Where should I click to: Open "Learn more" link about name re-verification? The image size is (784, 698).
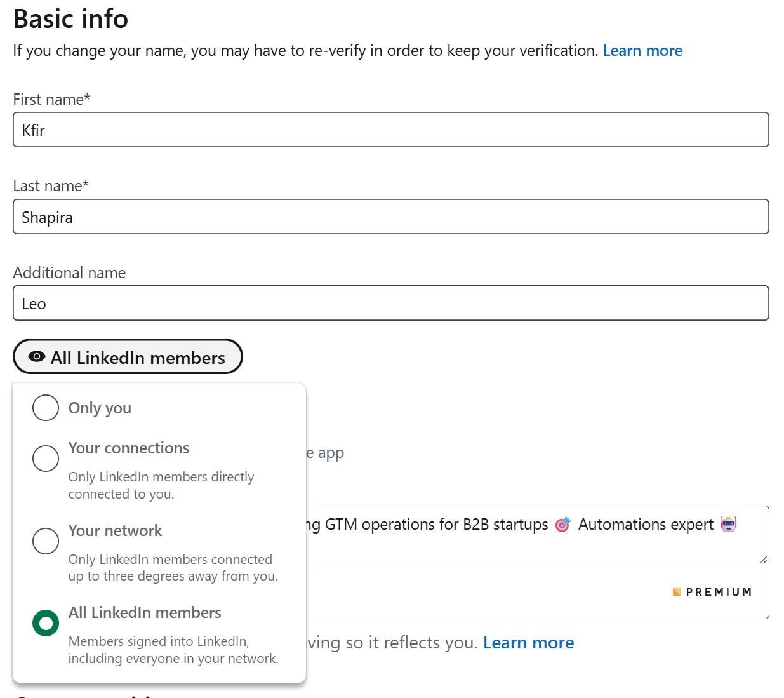coord(642,51)
